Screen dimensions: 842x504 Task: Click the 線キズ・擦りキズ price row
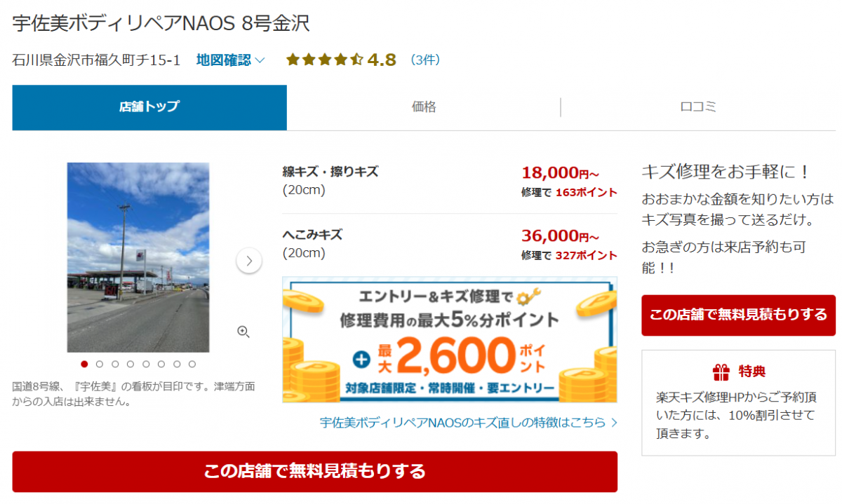450,181
